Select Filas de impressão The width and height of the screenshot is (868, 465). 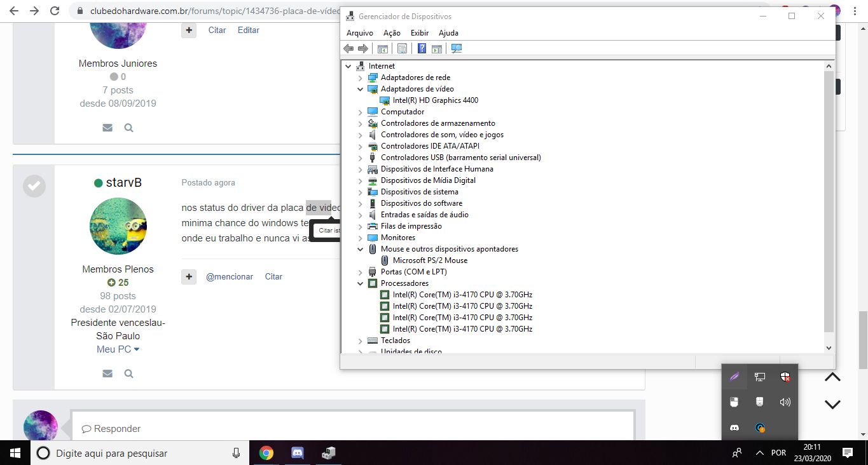click(411, 226)
